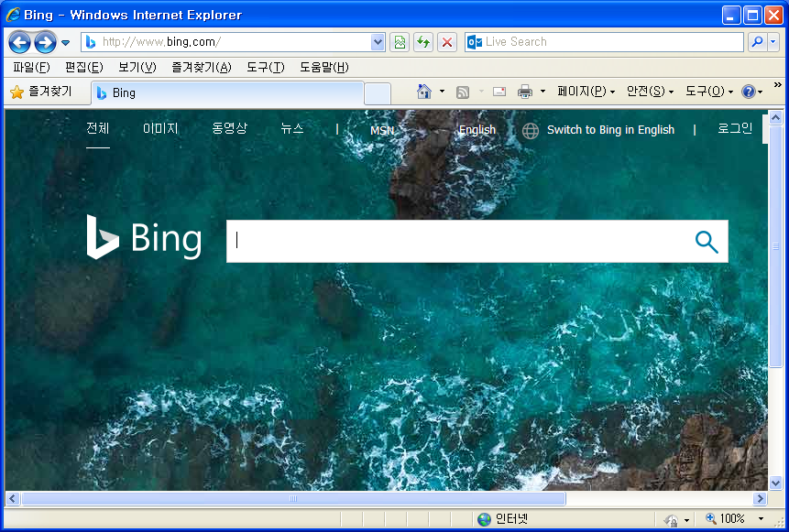Click the Bing search magnifier icon

click(706, 241)
